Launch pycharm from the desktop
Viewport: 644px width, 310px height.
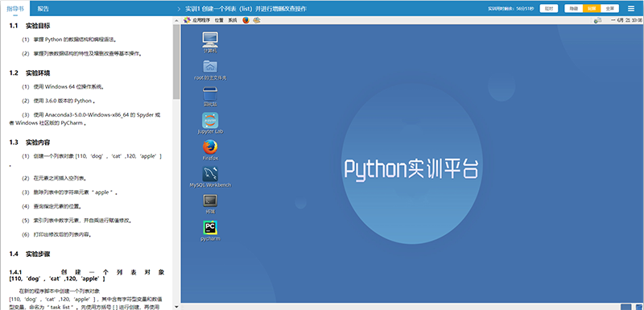[x=210, y=231]
